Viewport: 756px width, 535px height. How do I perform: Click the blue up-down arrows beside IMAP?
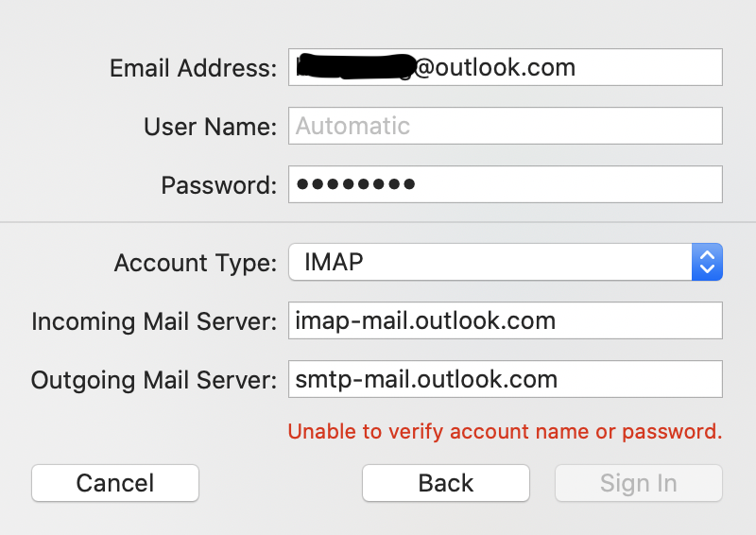tap(707, 262)
